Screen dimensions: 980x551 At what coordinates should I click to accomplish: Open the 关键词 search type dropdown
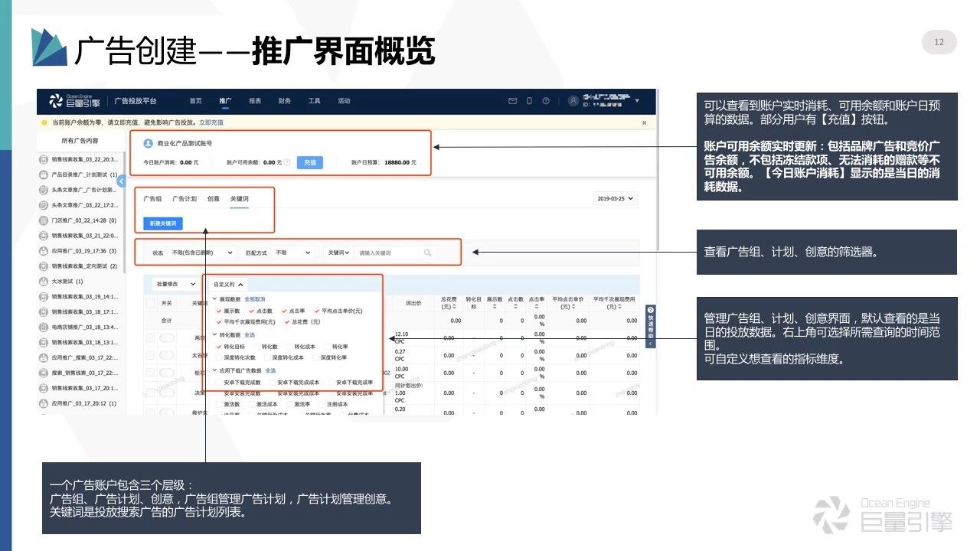tap(338, 253)
